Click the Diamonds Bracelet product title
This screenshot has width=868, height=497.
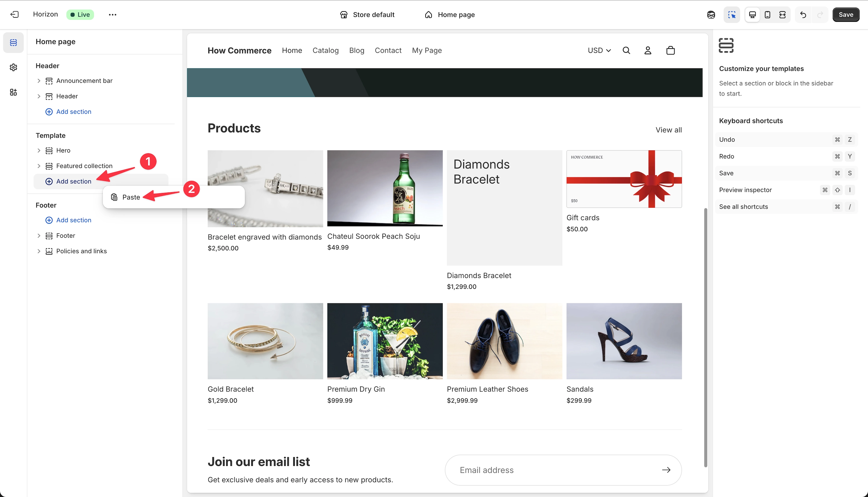[479, 276]
